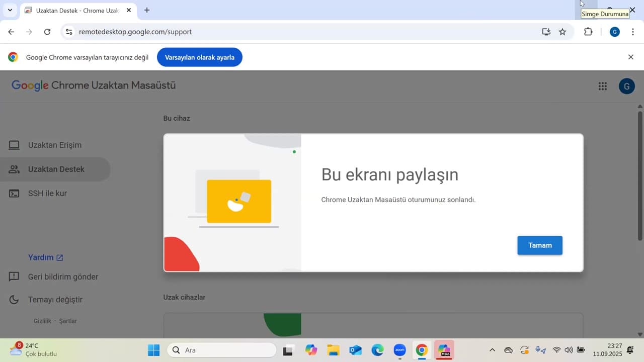Open the Yardım help link
Viewport: 644px width, 362px height.
pyautogui.click(x=46, y=257)
